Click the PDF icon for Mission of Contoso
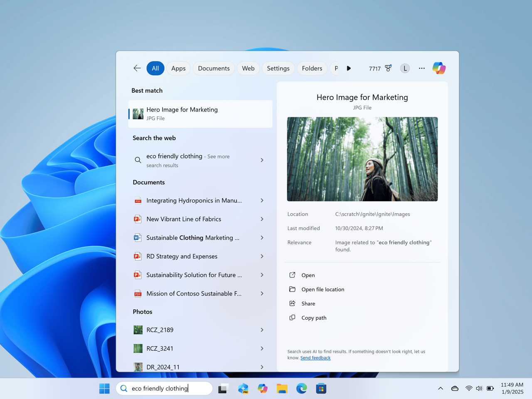 pos(138,293)
